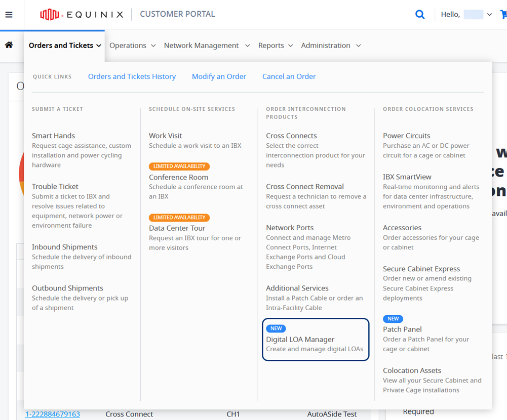The height and width of the screenshot is (420, 507).
Task: Click the Equinix logo
Action: (82, 15)
